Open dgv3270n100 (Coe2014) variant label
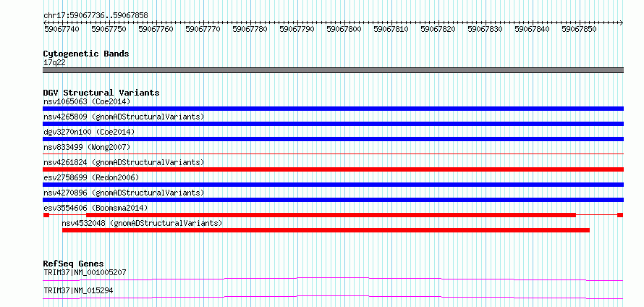 [x=89, y=132]
